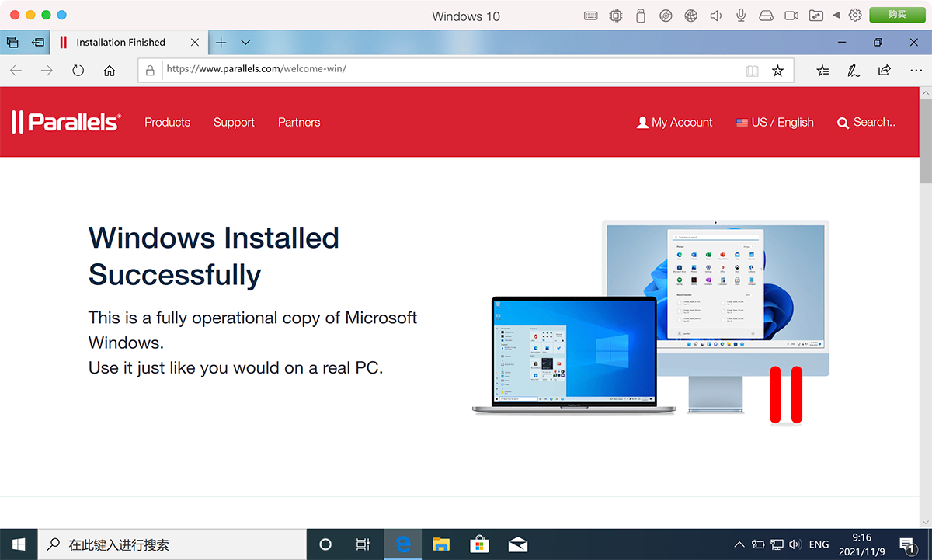Click the camera icon in Parallels toolbar
This screenshot has height=560, width=932.
pos(791,16)
